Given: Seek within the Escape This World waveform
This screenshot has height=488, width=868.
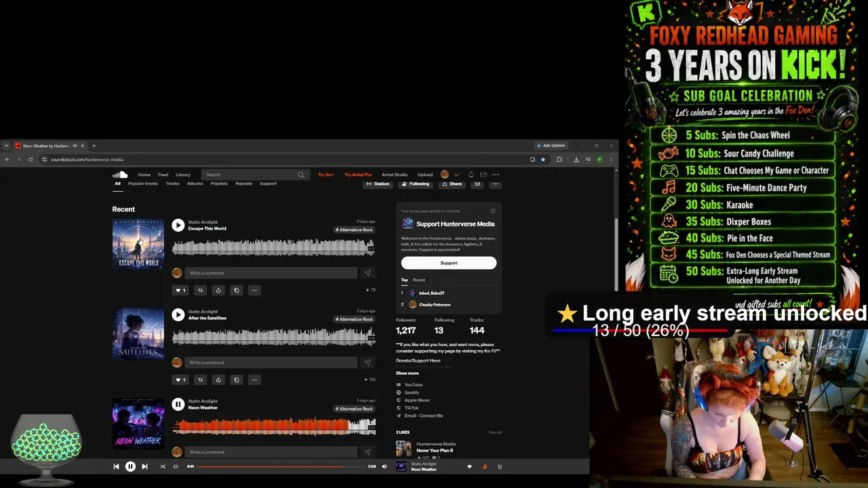Looking at the screenshot, I should tap(273, 247).
